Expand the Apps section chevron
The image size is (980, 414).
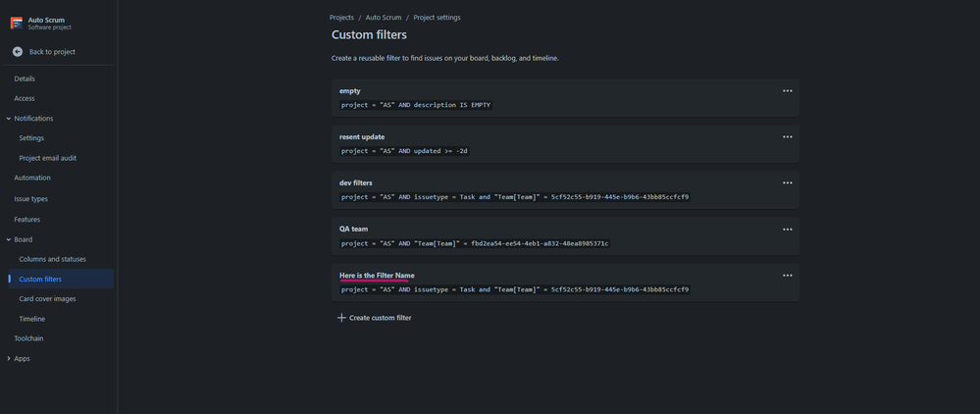[x=8, y=358]
